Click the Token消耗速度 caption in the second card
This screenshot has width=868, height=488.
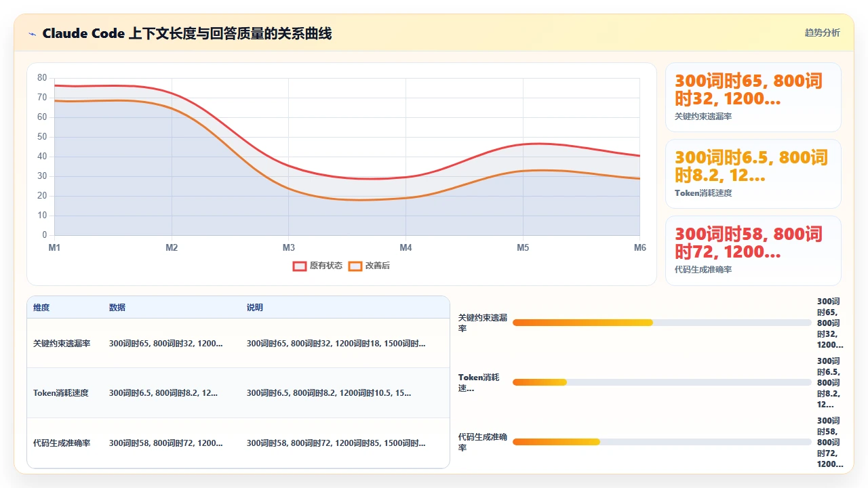tap(703, 193)
